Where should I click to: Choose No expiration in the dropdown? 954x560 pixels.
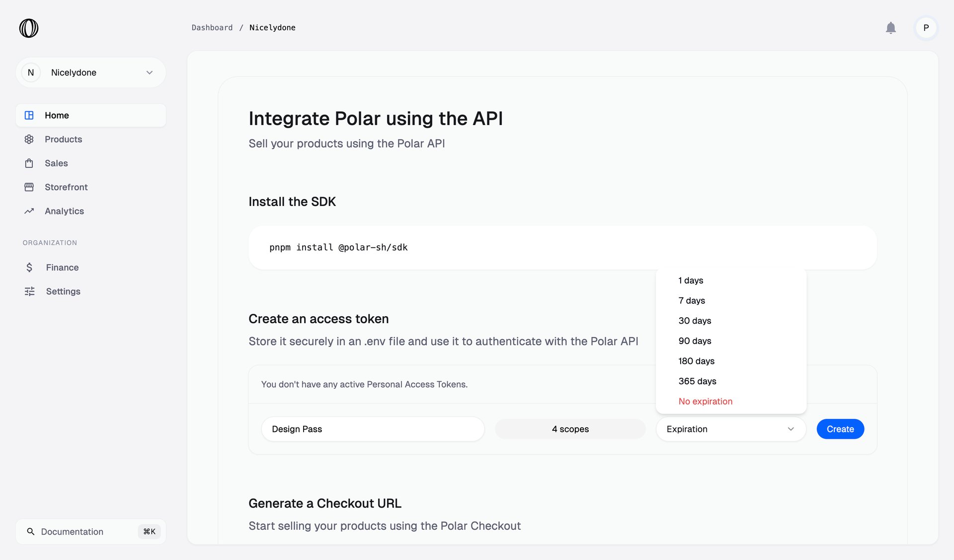click(x=705, y=401)
